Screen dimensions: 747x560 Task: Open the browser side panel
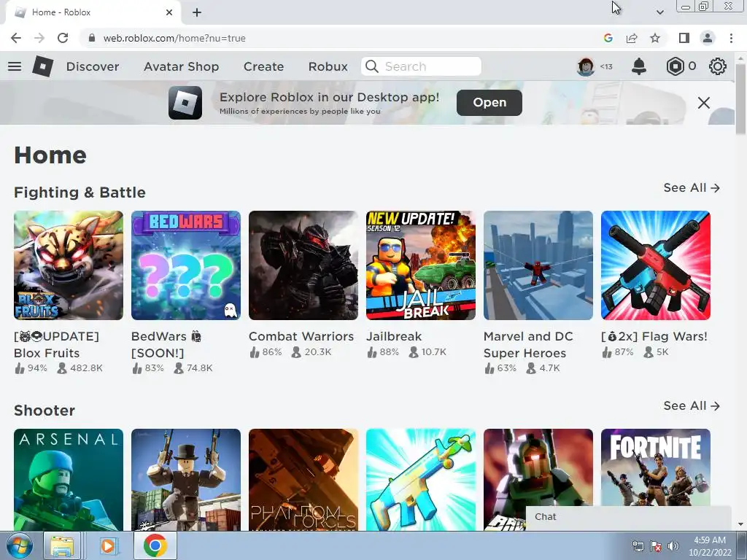click(x=684, y=38)
